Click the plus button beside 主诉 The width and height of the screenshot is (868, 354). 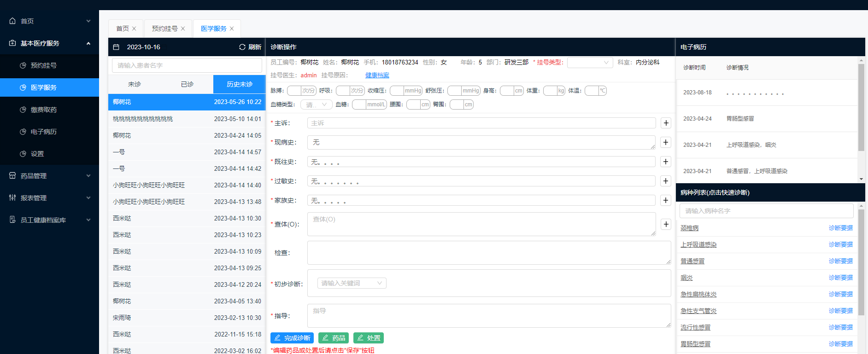666,123
